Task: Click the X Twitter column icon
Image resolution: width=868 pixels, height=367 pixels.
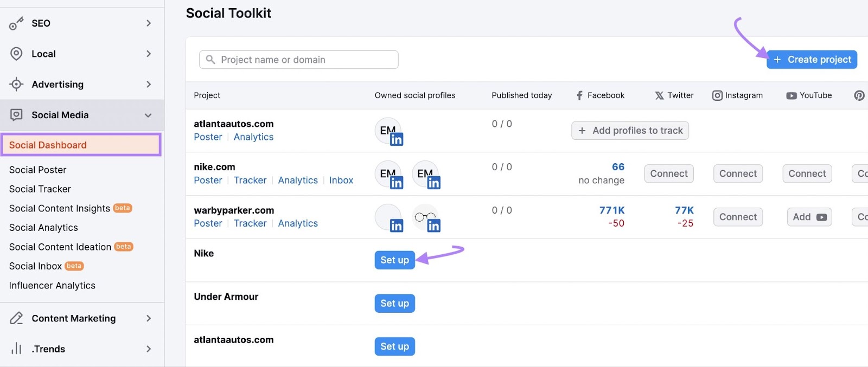Action: [x=659, y=95]
